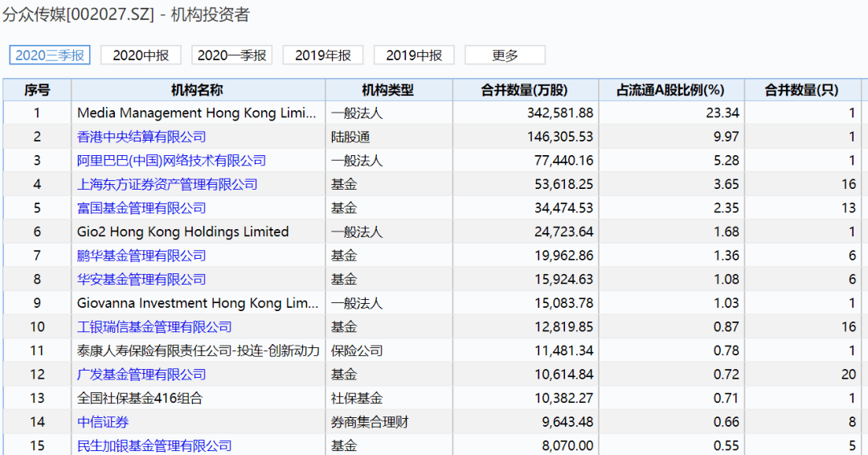Image resolution: width=868 pixels, height=455 pixels.
Task: Open 阿里巴巴(中国)网络技术有限公司 link
Action: (172, 161)
